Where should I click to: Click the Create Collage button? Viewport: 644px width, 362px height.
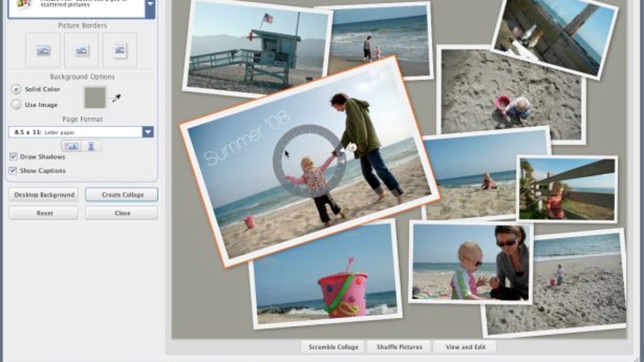coord(121,195)
